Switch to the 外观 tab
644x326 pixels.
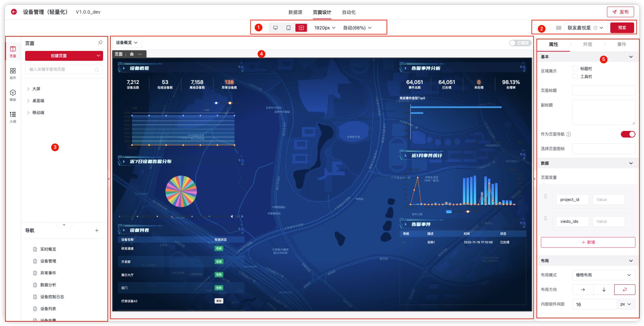587,44
